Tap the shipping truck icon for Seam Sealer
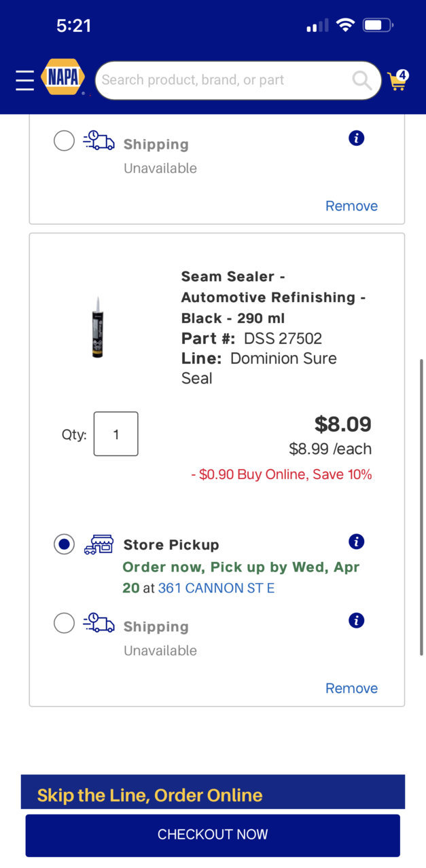The height and width of the screenshot is (868, 426). (99, 623)
